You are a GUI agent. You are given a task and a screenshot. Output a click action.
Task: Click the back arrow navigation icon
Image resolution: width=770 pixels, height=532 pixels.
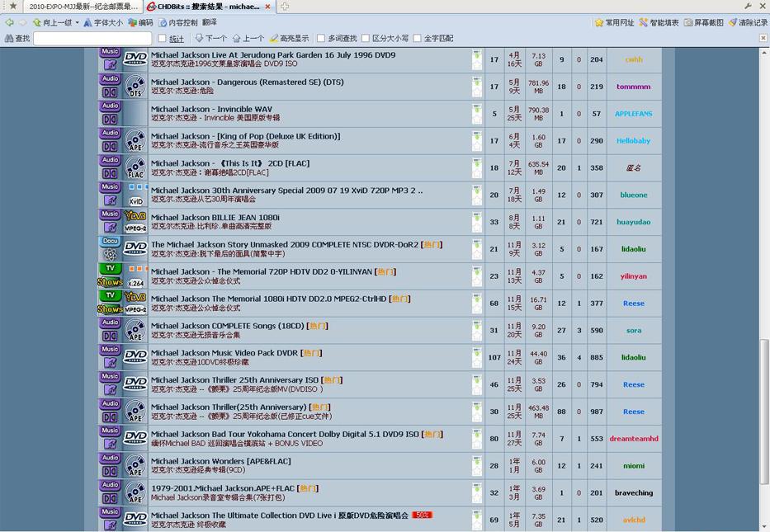[9, 22]
